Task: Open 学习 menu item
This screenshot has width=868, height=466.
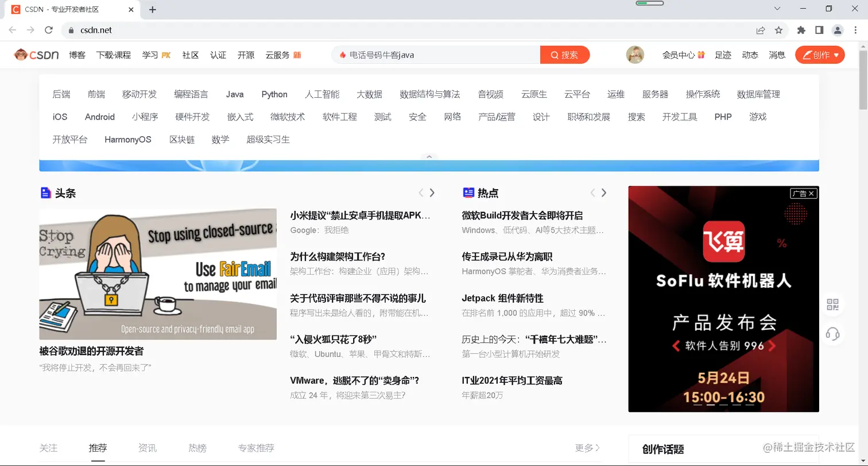Action: coord(157,55)
